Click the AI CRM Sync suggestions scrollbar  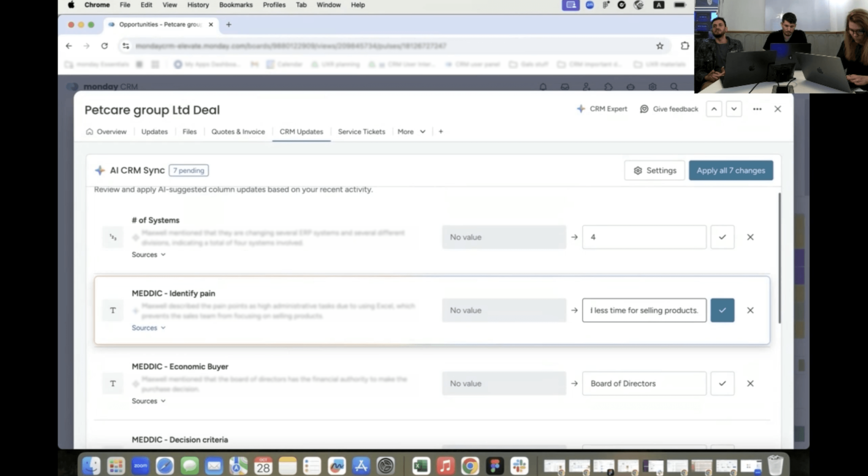coord(779,258)
